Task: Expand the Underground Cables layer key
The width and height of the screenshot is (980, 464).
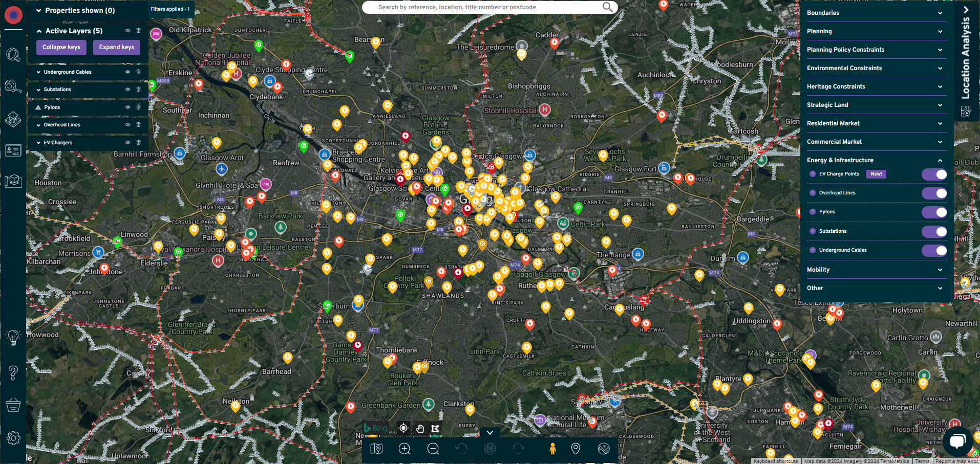Action: tap(38, 72)
